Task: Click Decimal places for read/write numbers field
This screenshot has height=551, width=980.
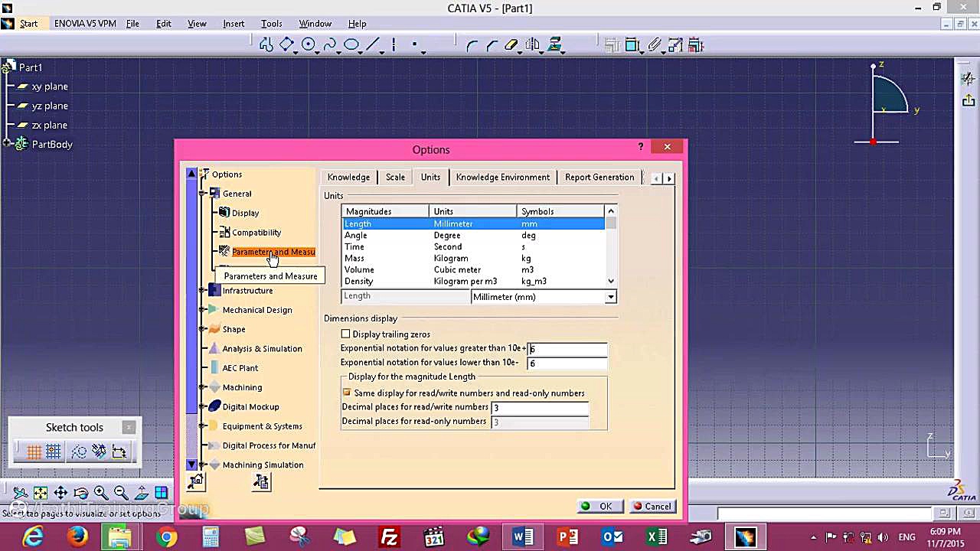Action: [x=540, y=408]
